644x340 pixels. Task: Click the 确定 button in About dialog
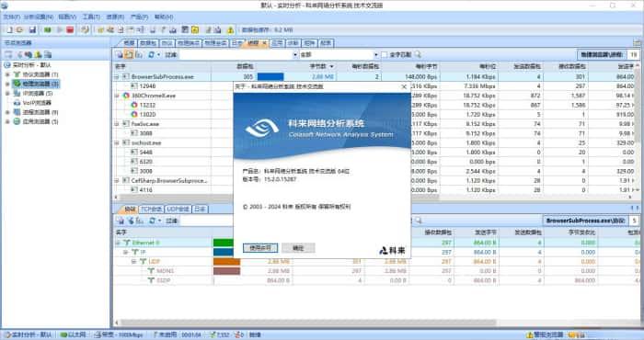click(298, 248)
